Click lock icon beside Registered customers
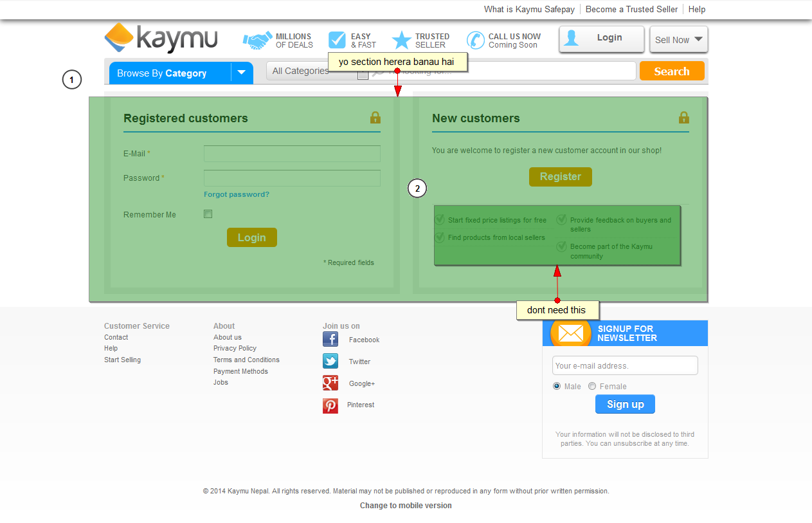This screenshot has height=523, width=812. (375, 118)
